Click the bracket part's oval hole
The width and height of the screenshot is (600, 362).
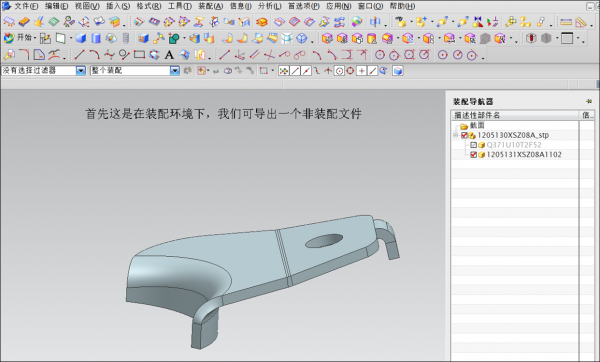coord(324,241)
